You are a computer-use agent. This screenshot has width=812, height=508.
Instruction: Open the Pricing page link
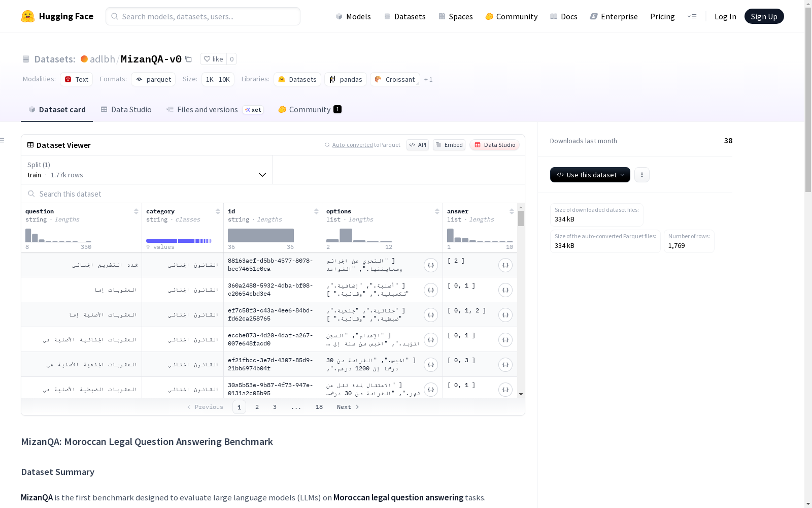662,16
